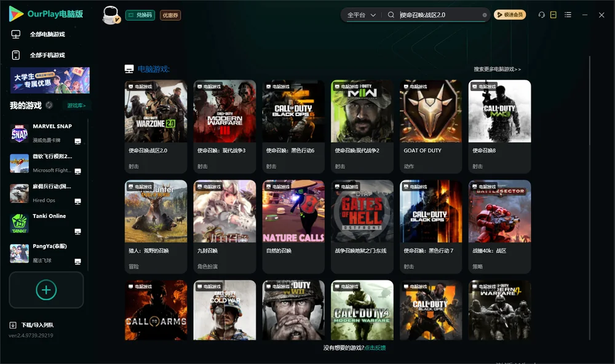Focus the search field with 使命召唤:战区2.0
Image resolution: width=615 pixels, height=364 pixels.
[x=439, y=15]
